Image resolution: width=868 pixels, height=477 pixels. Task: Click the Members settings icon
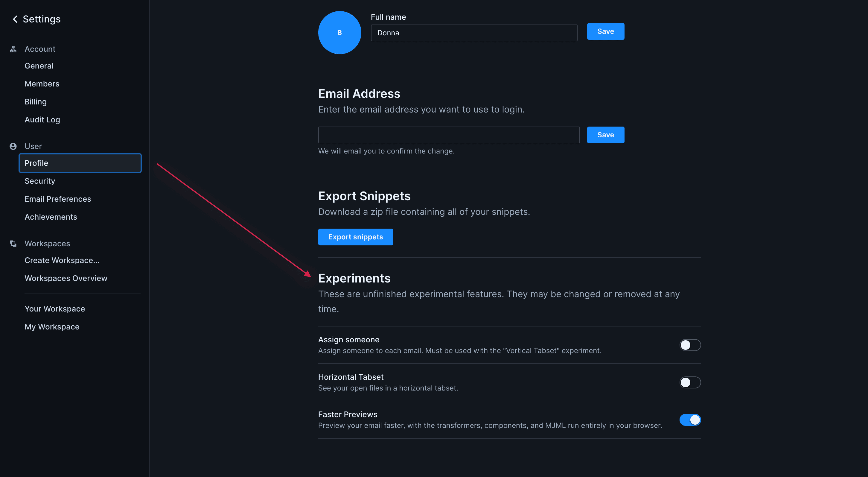(x=42, y=83)
